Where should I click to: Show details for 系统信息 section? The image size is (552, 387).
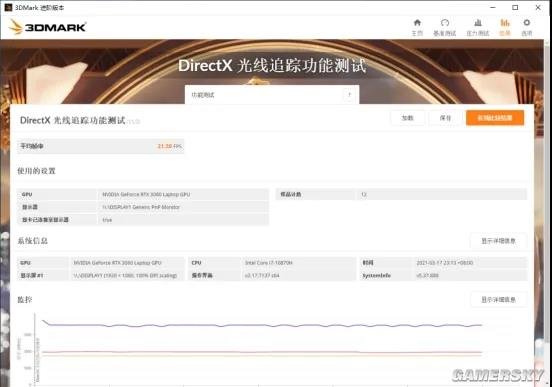(x=498, y=241)
